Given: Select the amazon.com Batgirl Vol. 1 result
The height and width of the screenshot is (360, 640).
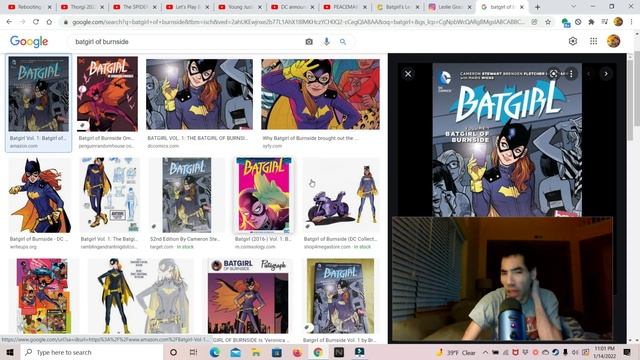Looking at the screenshot, I should (x=38, y=103).
